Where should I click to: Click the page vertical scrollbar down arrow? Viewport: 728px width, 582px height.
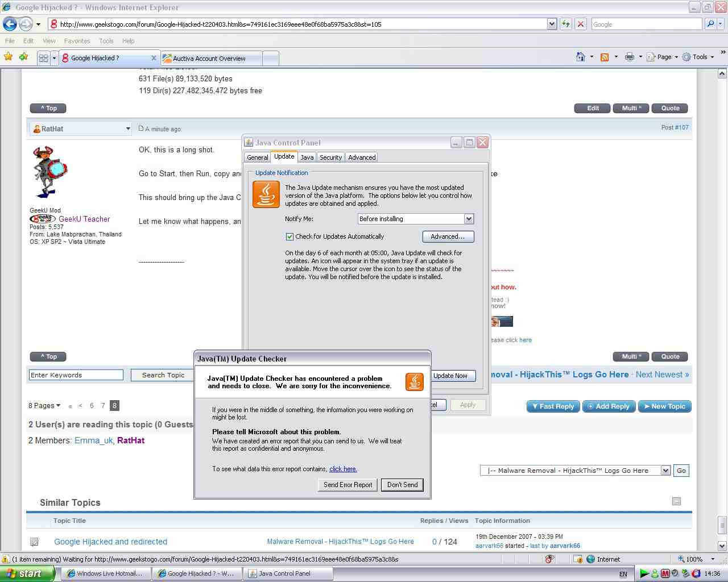[722, 546]
